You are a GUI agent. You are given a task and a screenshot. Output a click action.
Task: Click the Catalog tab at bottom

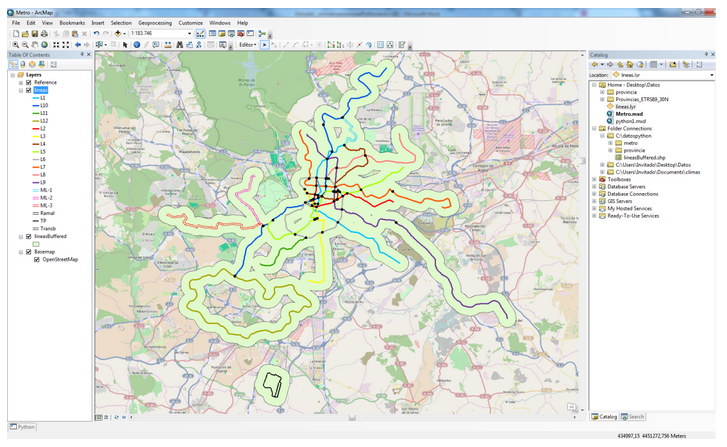(x=604, y=417)
